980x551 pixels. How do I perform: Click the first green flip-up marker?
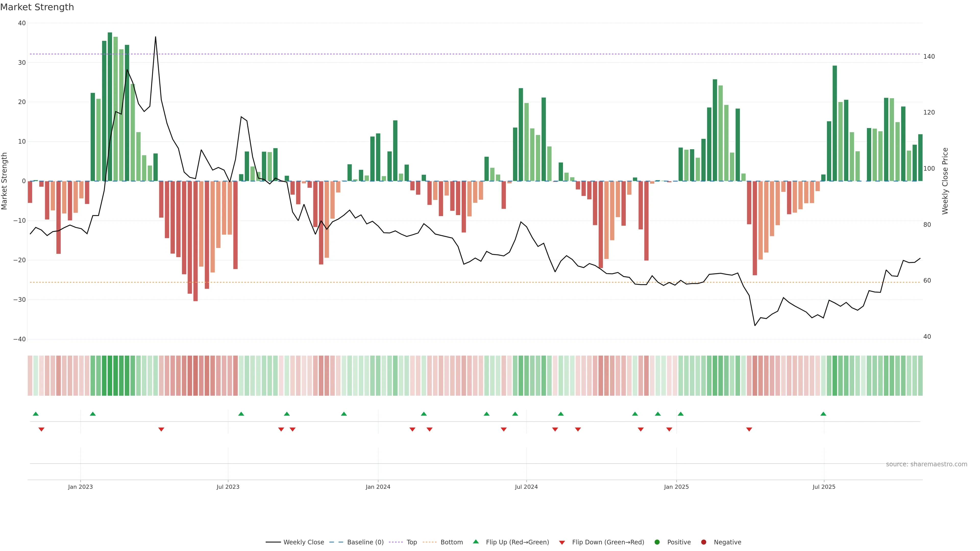pyautogui.click(x=36, y=414)
